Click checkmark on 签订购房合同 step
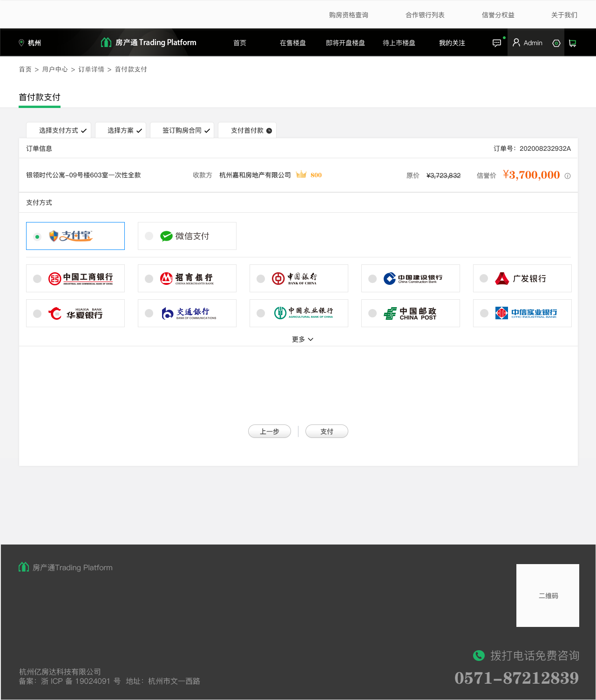 [x=207, y=131]
